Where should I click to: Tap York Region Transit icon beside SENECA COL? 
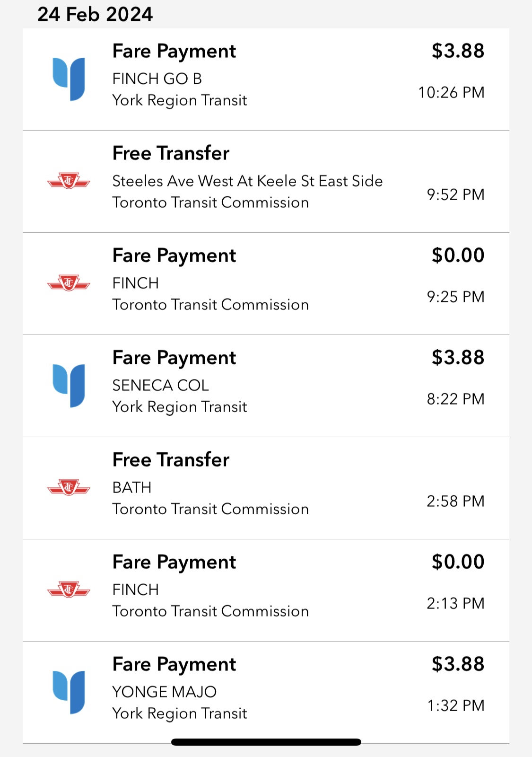click(x=69, y=386)
